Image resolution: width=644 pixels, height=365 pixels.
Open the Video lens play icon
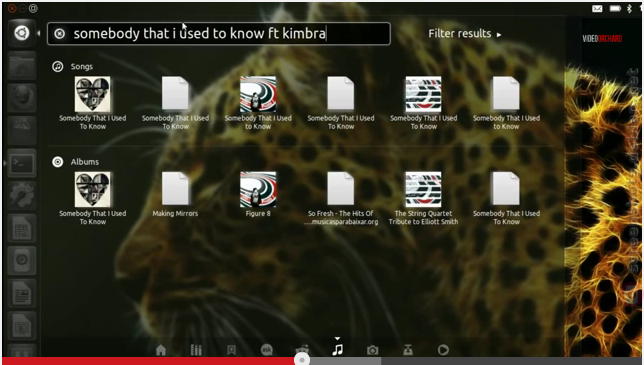(x=443, y=350)
